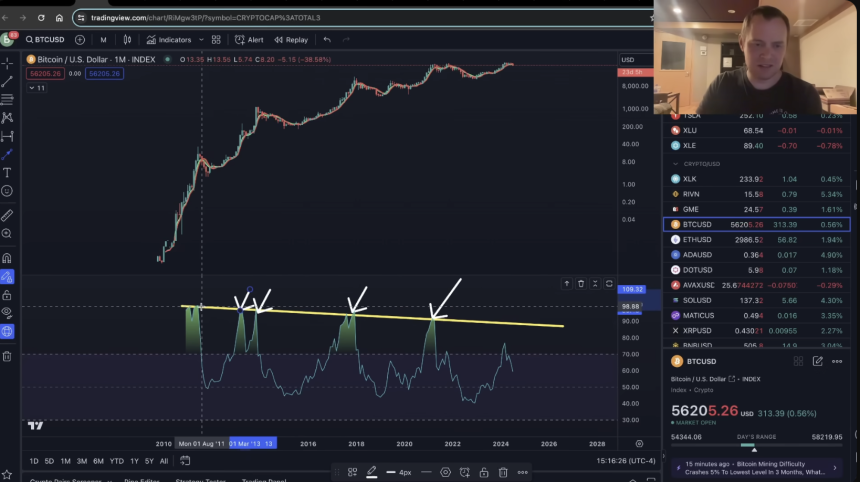Click the Alert button in toolbar
This screenshot has width=860, height=482.
(x=249, y=40)
